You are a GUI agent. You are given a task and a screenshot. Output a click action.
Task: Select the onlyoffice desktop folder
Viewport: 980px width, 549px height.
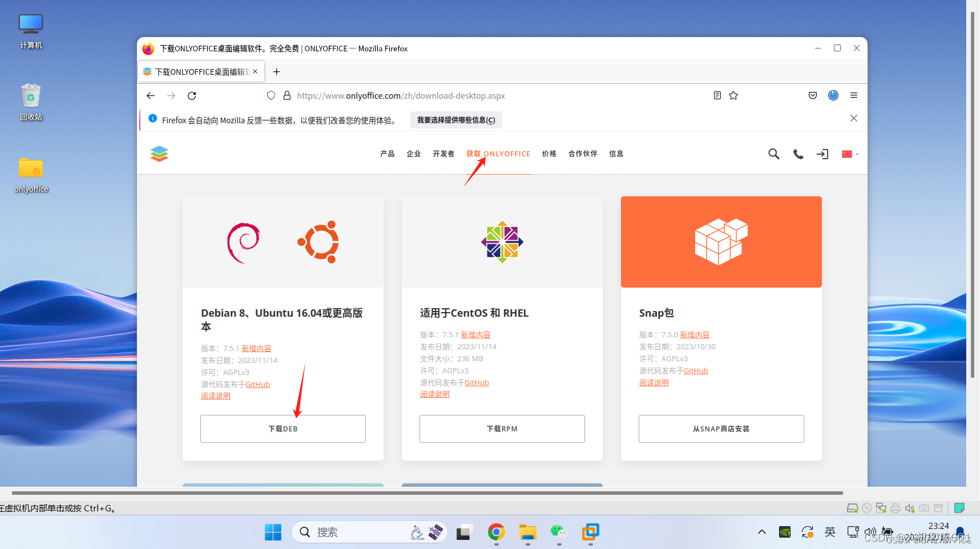click(31, 175)
